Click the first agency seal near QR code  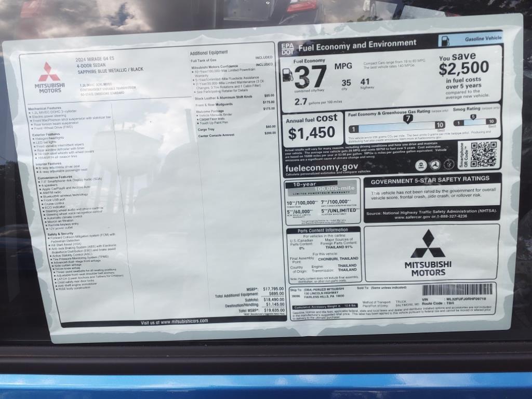[x=421, y=165]
